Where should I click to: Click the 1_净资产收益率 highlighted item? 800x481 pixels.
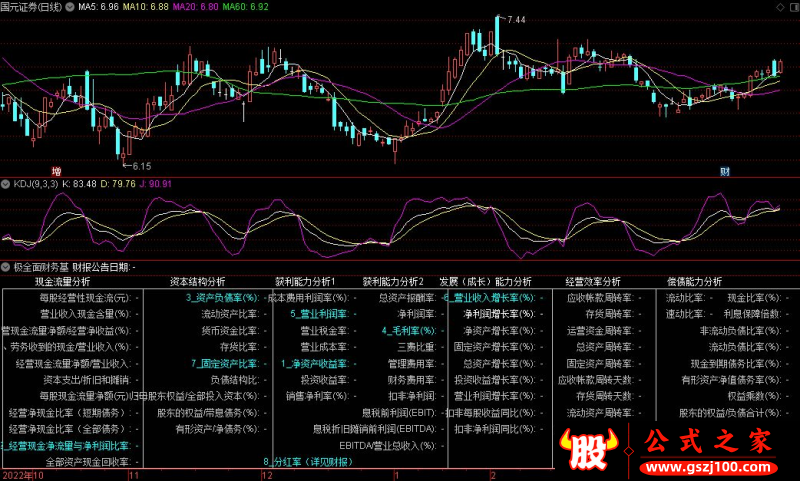(314, 364)
